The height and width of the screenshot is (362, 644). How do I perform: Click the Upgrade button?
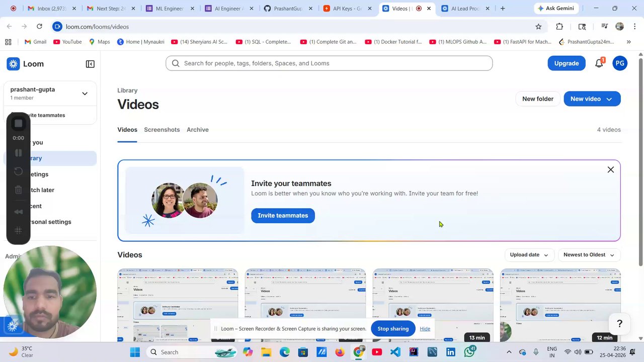(566, 63)
